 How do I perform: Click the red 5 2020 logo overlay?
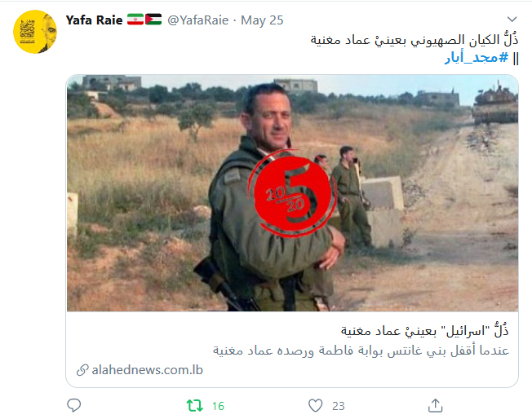[292, 193]
